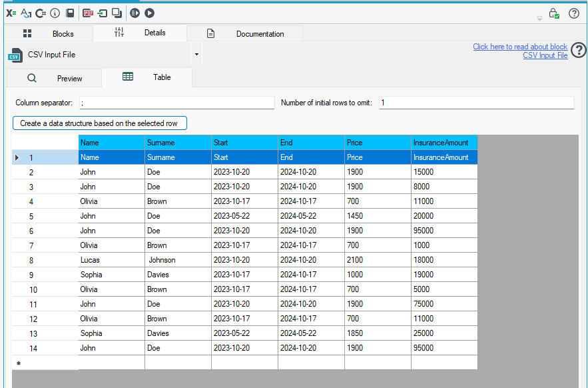This screenshot has width=588, height=388.
Task: Click 'Create a data structure based on the selected row'
Action: point(100,123)
